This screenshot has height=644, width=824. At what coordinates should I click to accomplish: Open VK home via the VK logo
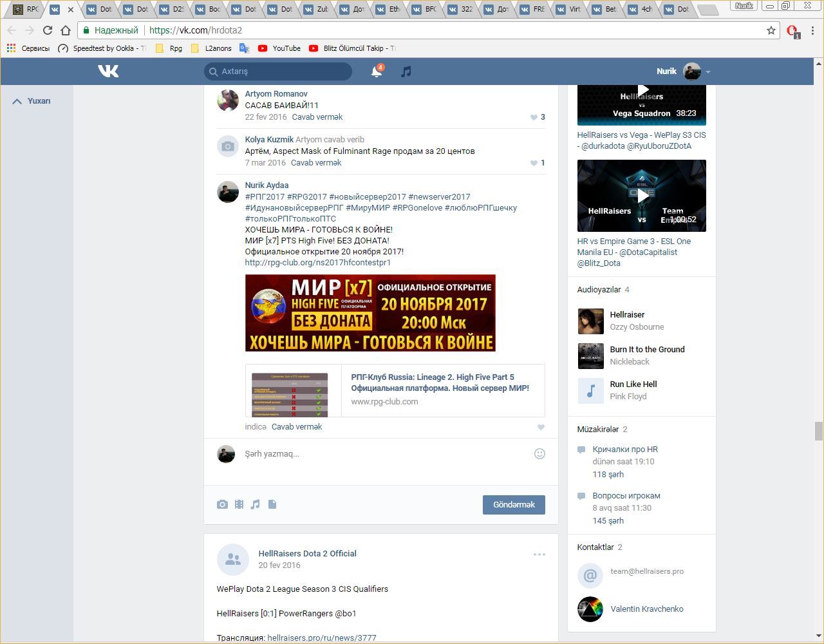108,71
